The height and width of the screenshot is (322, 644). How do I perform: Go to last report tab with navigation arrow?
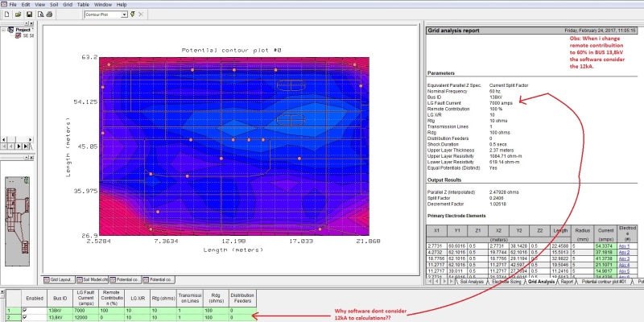pyautogui.click(x=452, y=282)
